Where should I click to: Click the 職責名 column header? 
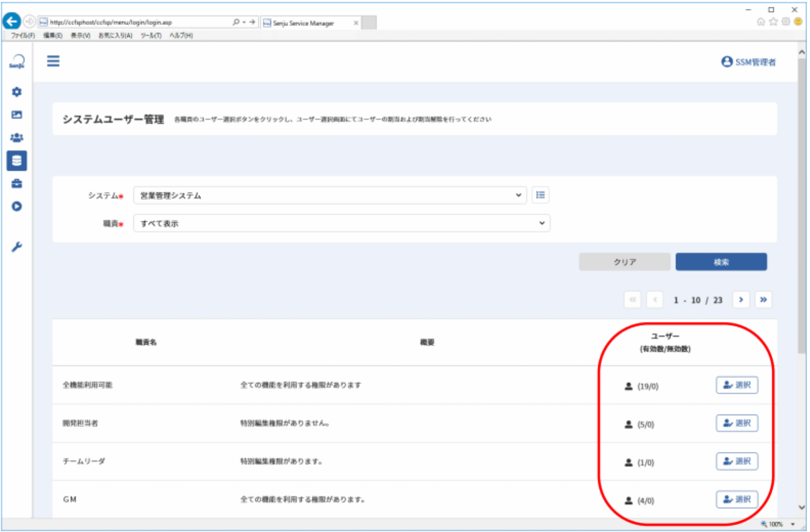click(146, 342)
